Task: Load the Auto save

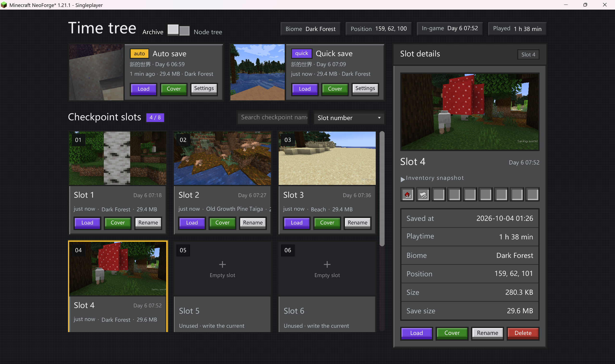Action: (x=143, y=89)
